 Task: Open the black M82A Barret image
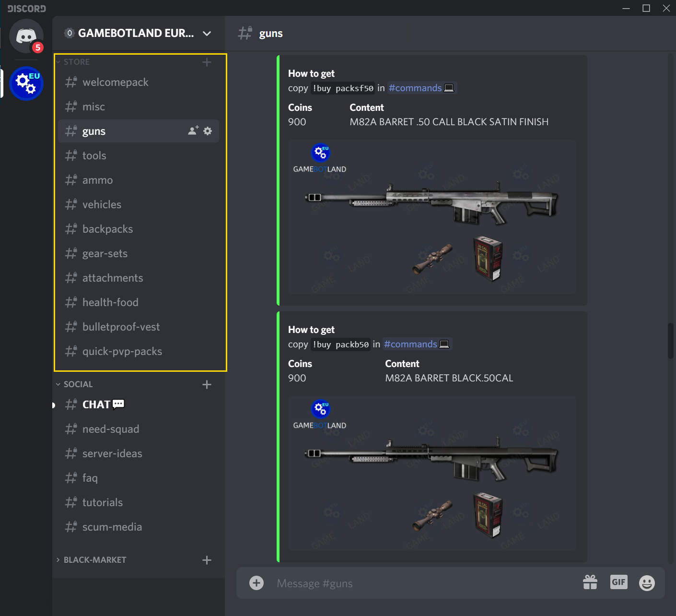click(x=432, y=473)
